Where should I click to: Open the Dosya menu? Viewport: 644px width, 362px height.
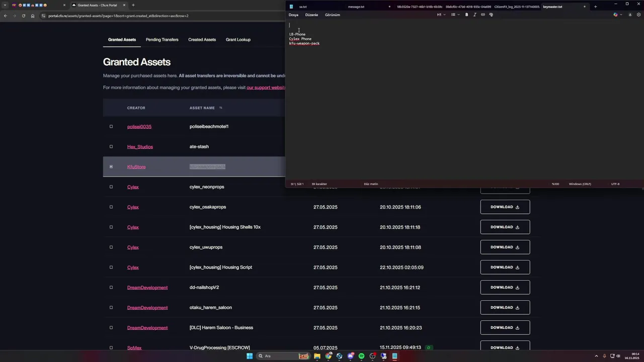tap(293, 15)
